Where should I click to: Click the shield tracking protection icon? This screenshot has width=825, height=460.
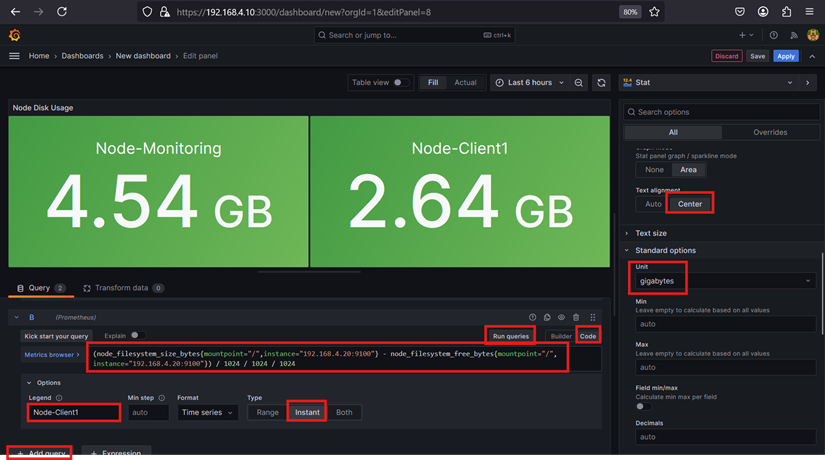[x=147, y=12]
